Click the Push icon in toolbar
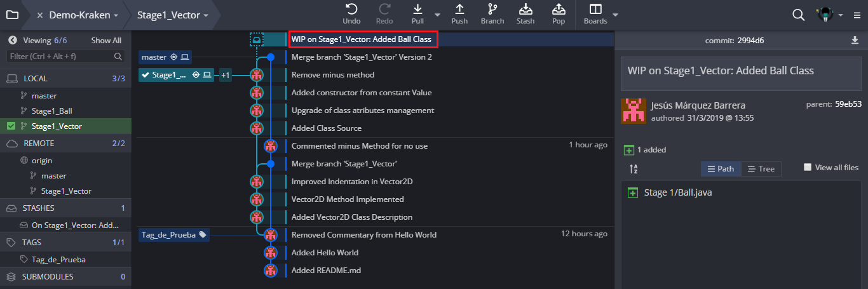868x289 pixels. (459, 10)
